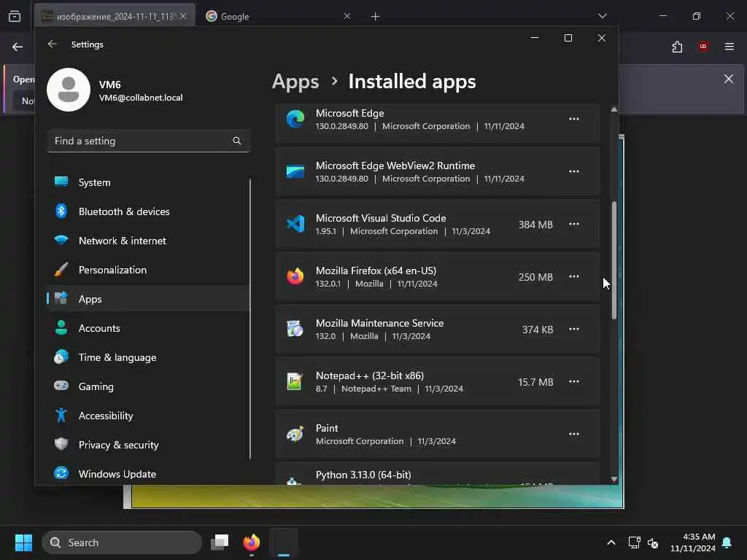
Task: Open more options for Mozilla Firefox
Action: [574, 276]
